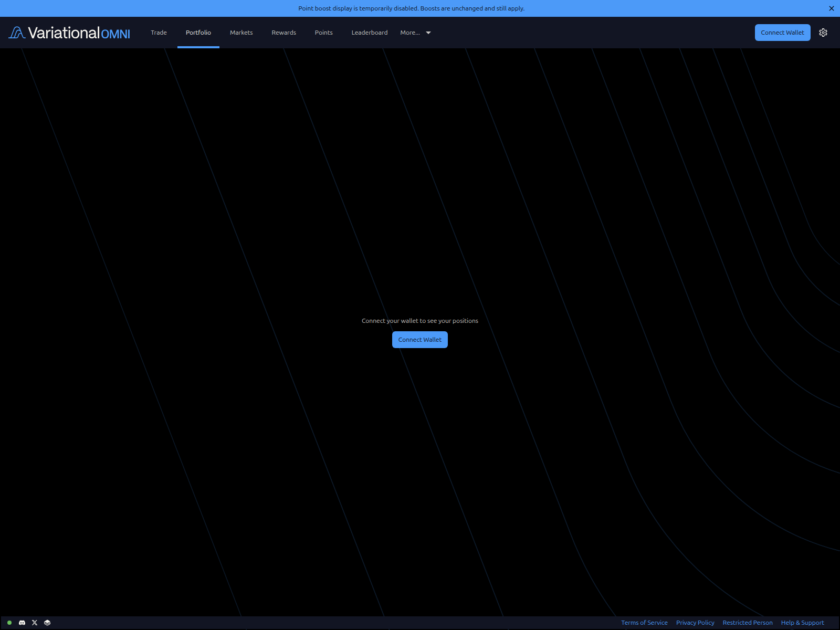Open the Points page
Screen dimensions: 840x630
(x=323, y=32)
